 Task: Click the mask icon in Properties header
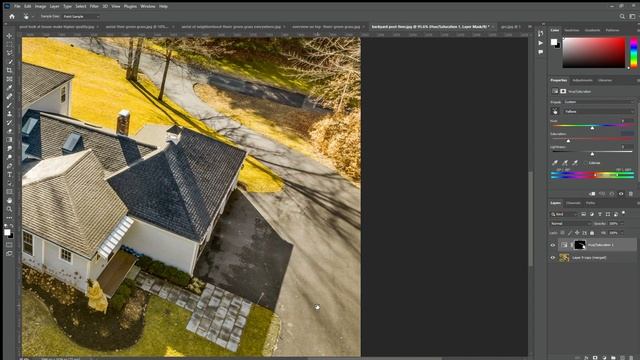[563, 91]
